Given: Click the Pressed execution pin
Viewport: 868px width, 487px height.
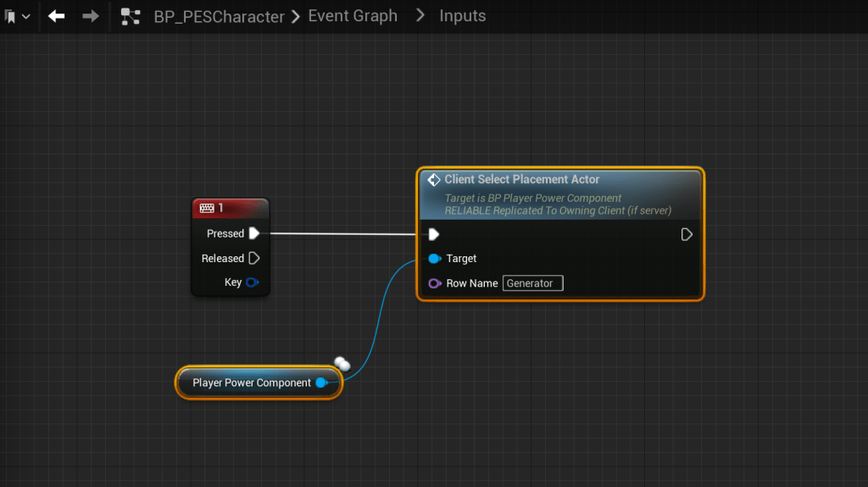Looking at the screenshot, I should tap(253, 233).
